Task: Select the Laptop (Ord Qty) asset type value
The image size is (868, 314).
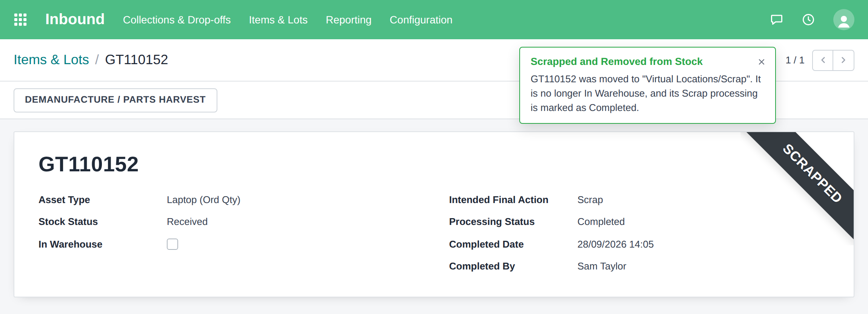Action: point(203,200)
